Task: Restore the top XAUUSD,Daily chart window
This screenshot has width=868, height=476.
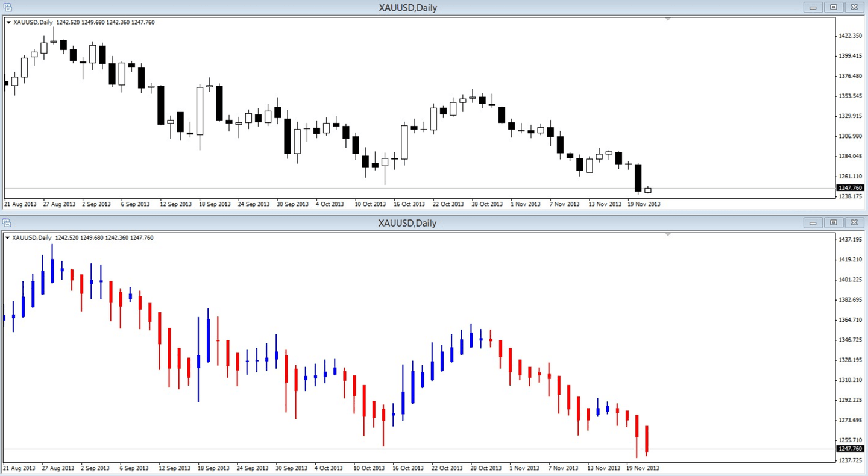Action: tap(834, 8)
